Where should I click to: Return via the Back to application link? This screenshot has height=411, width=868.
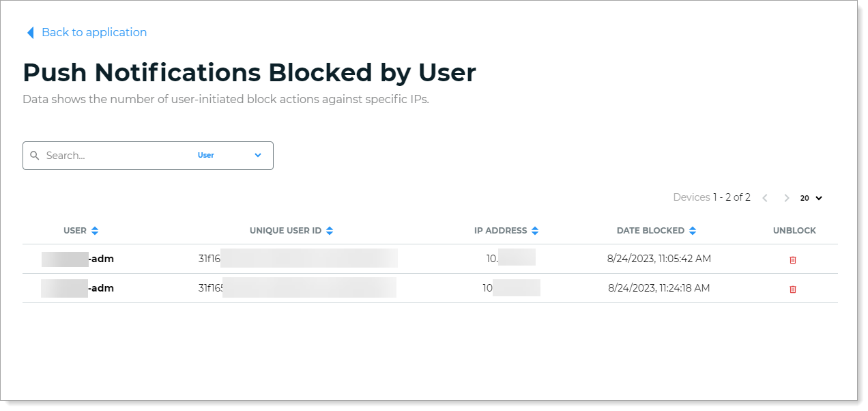(x=94, y=32)
